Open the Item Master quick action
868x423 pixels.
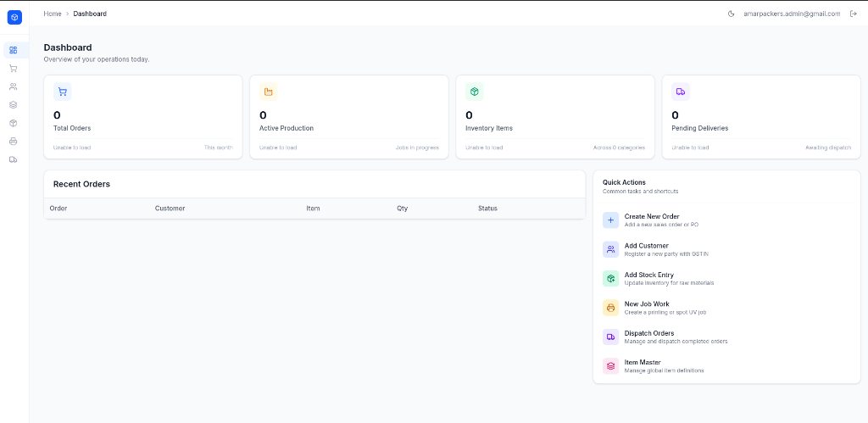[x=726, y=366]
